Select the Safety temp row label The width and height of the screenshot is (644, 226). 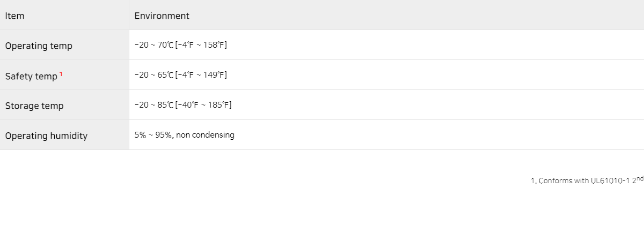pyautogui.click(x=31, y=76)
